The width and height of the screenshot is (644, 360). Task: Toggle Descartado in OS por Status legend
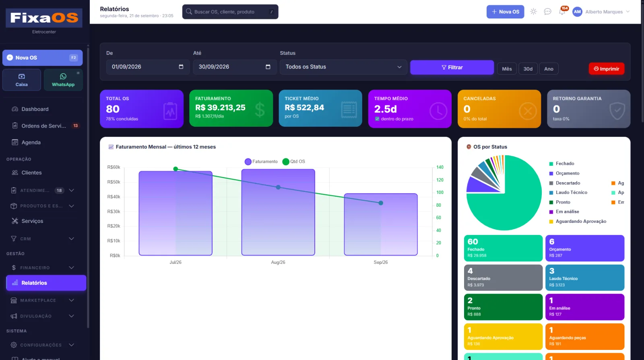[565, 183]
